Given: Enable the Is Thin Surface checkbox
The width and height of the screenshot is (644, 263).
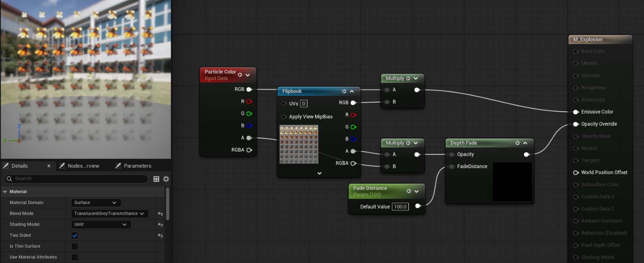Looking at the screenshot, I should pos(75,246).
